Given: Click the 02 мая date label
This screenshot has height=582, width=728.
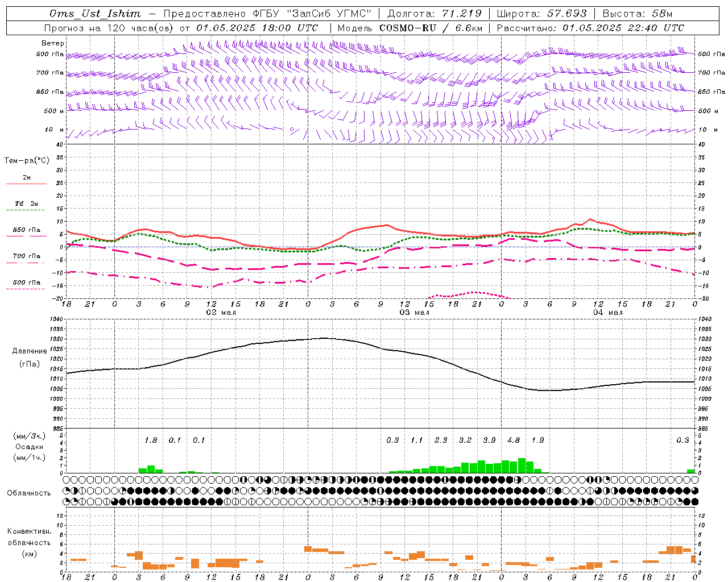Looking at the screenshot, I should point(221,313).
